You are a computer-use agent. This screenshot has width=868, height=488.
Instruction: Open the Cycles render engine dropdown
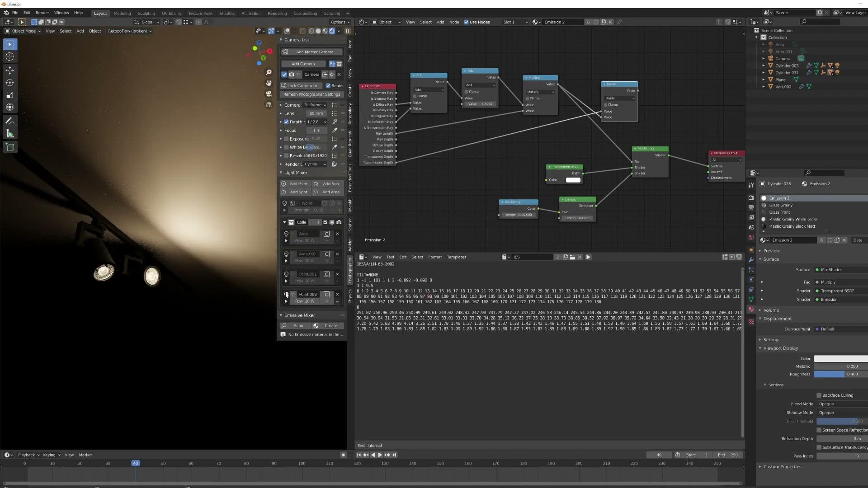[x=315, y=164]
